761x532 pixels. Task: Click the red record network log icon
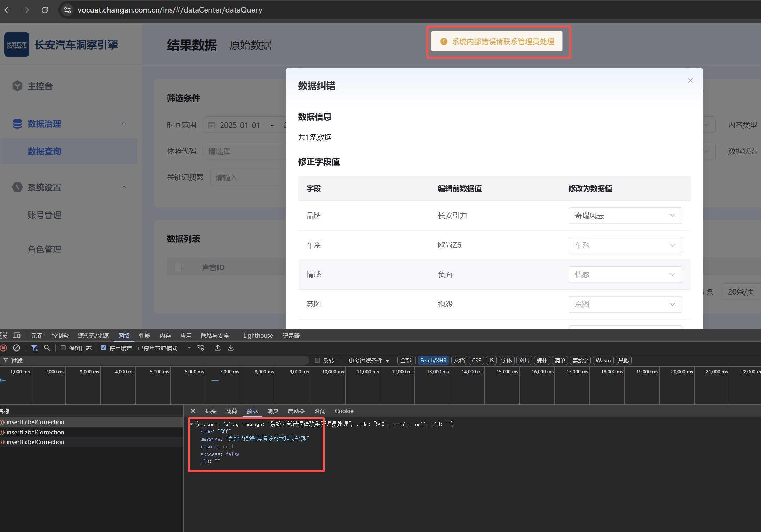(x=3, y=348)
